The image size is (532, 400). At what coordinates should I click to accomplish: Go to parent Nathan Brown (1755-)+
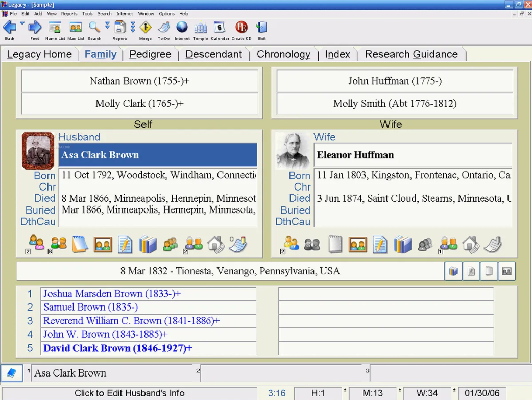tap(139, 81)
